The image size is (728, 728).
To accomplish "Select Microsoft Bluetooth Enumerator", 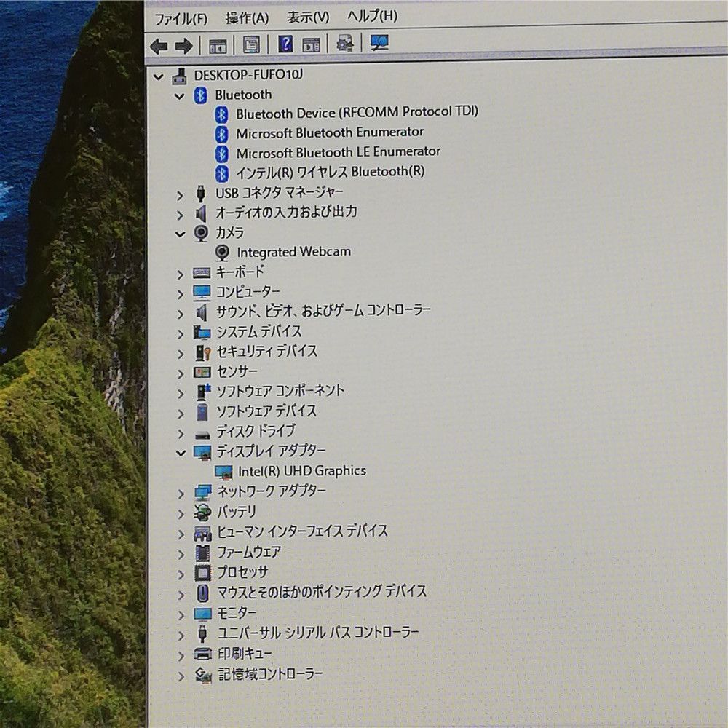I will point(330,133).
